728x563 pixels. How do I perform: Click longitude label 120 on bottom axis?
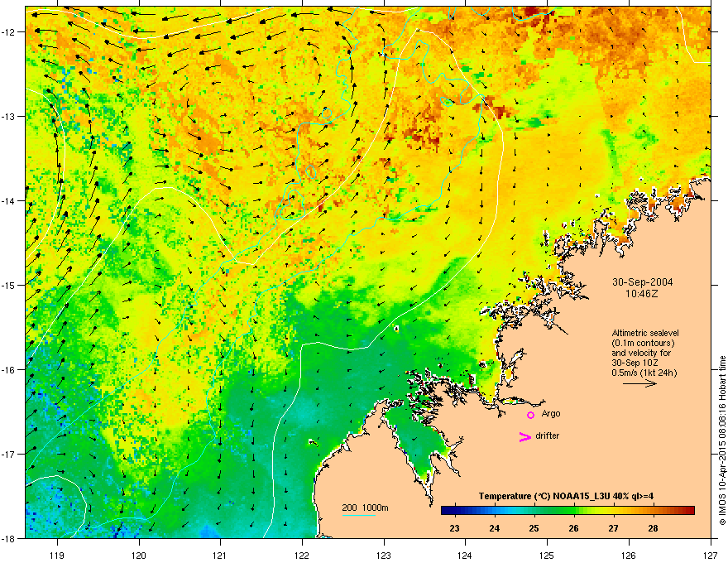[139, 555]
